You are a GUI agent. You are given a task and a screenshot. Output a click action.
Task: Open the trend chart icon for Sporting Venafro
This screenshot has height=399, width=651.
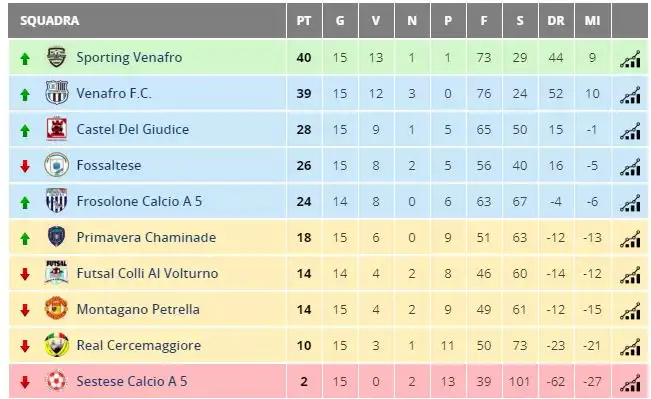click(x=630, y=59)
